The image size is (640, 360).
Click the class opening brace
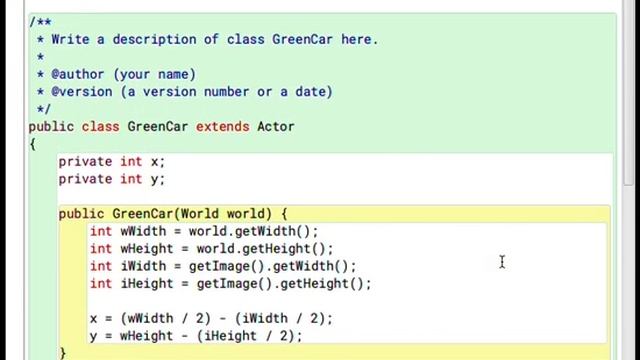(x=32, y=144)
